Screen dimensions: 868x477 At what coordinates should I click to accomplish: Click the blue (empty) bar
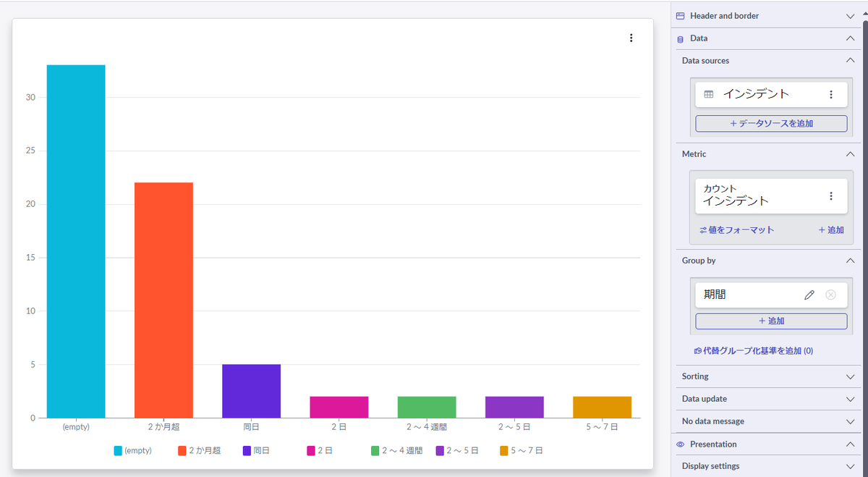(x=76, y=241)
